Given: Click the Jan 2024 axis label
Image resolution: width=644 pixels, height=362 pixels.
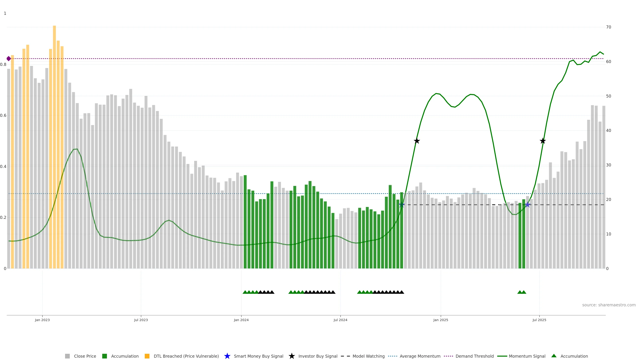Looking at the screenshot, I should (x=241, y=320).
